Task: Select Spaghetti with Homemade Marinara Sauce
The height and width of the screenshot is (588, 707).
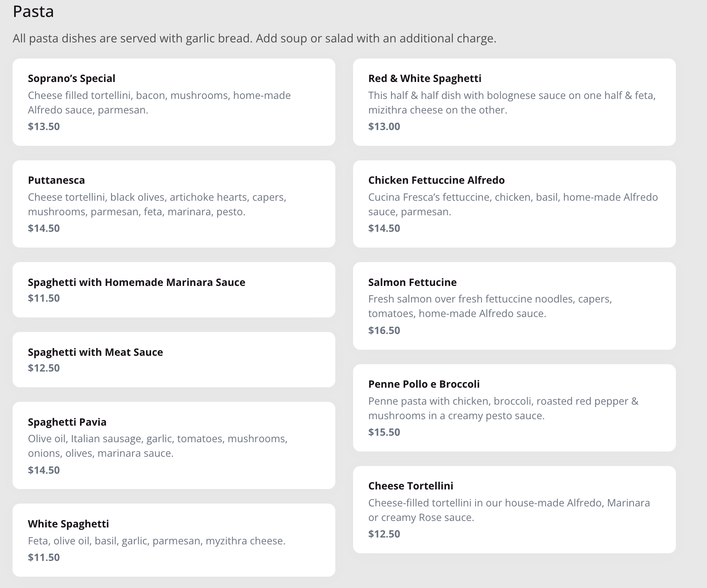Action: [174, 289]
